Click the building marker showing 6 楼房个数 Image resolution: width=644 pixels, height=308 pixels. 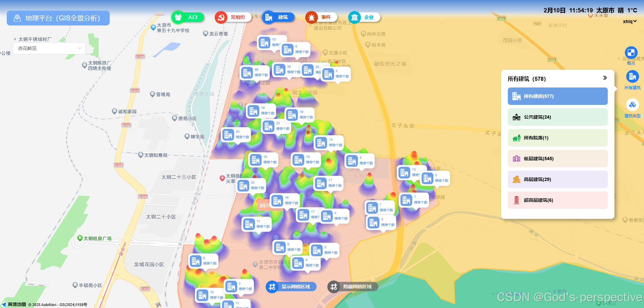pyautogui.click(x=295, y=50)
